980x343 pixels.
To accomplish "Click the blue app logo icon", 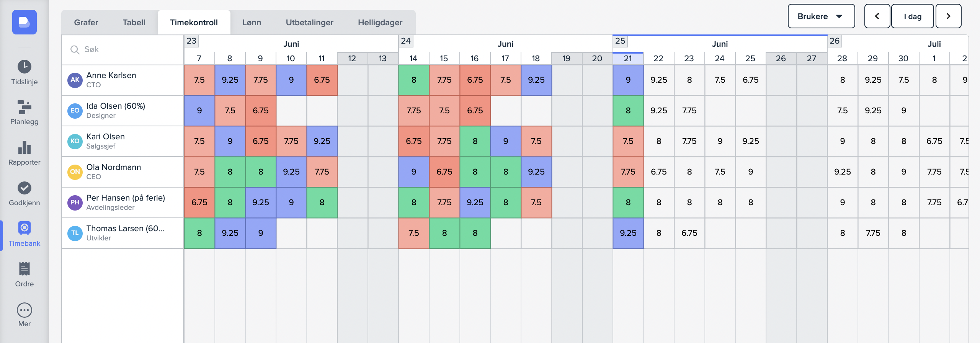I will tap(24, 22).
